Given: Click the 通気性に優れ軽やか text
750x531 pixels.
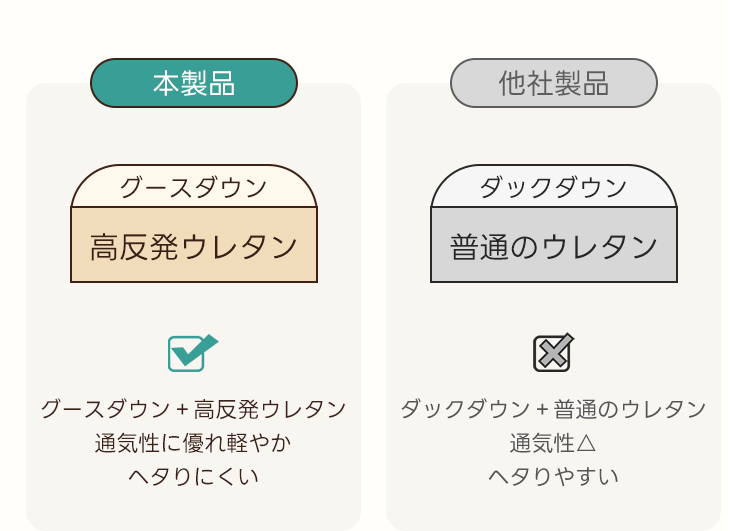Looking at the screenshot, I should 194,442.
